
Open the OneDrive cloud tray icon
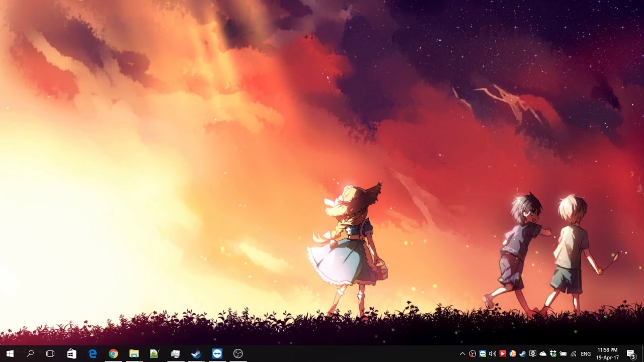click(x=543, y=354)
